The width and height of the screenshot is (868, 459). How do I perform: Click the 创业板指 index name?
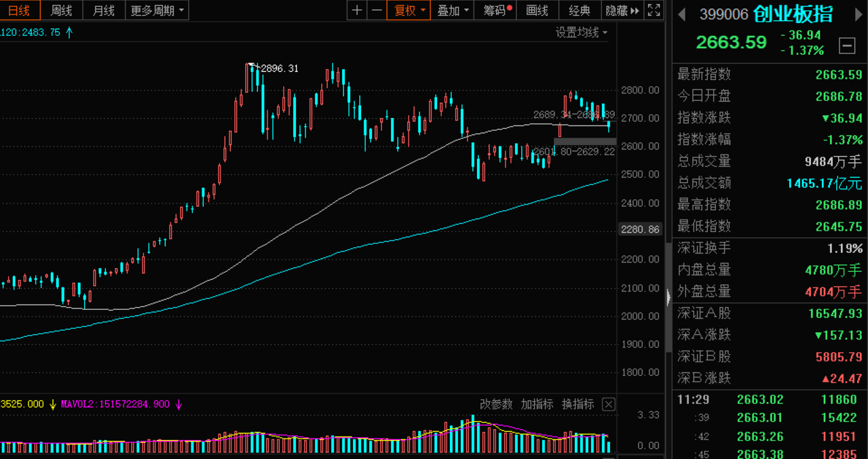793,14
